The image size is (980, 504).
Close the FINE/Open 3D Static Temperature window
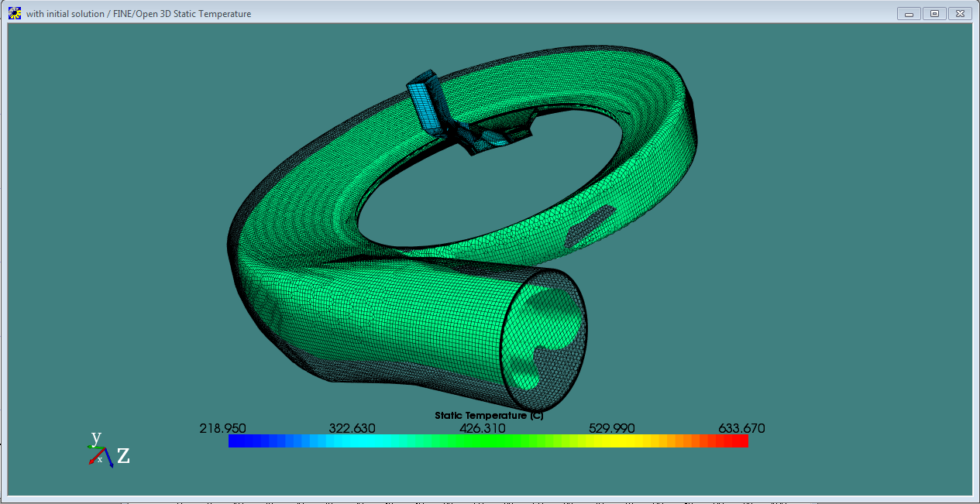point(960,13)
